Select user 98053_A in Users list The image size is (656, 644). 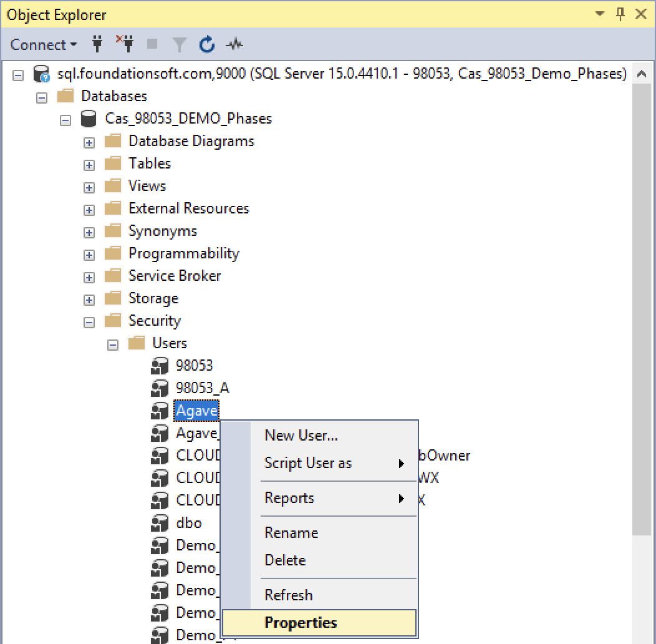(x=203, y=388)
